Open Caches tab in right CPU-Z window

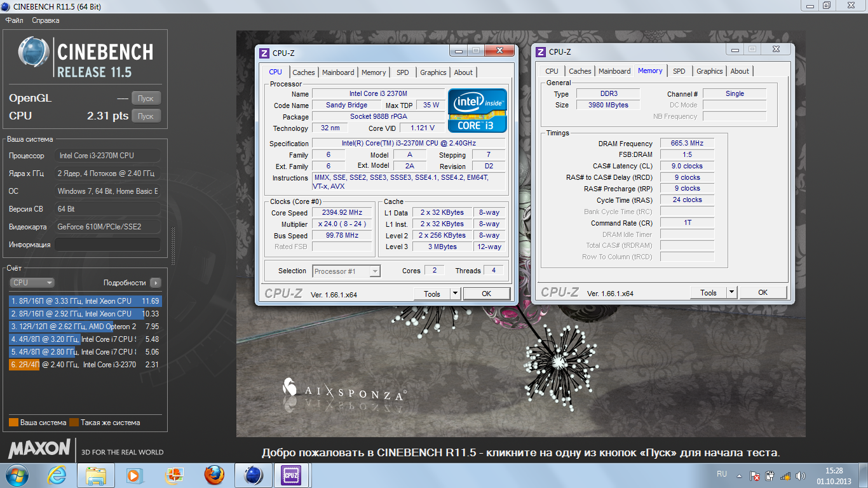pos(580,71)
